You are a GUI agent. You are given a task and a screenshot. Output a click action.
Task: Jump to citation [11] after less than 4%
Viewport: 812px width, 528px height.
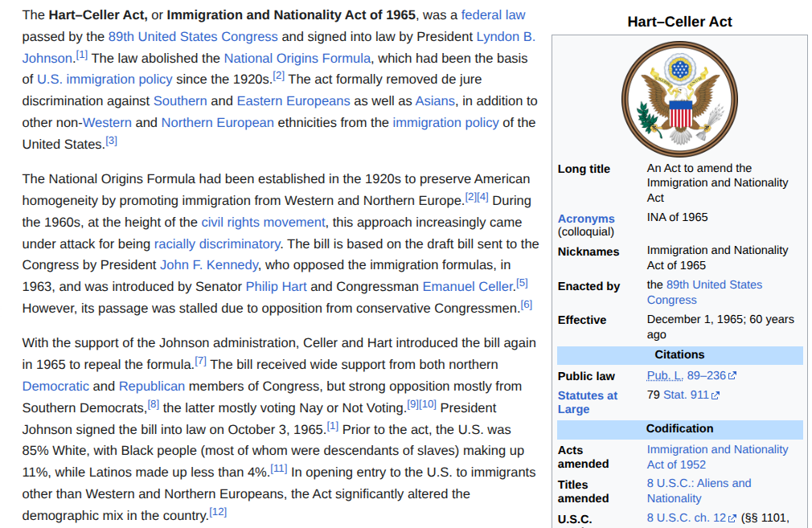click(x=279, y=469)
